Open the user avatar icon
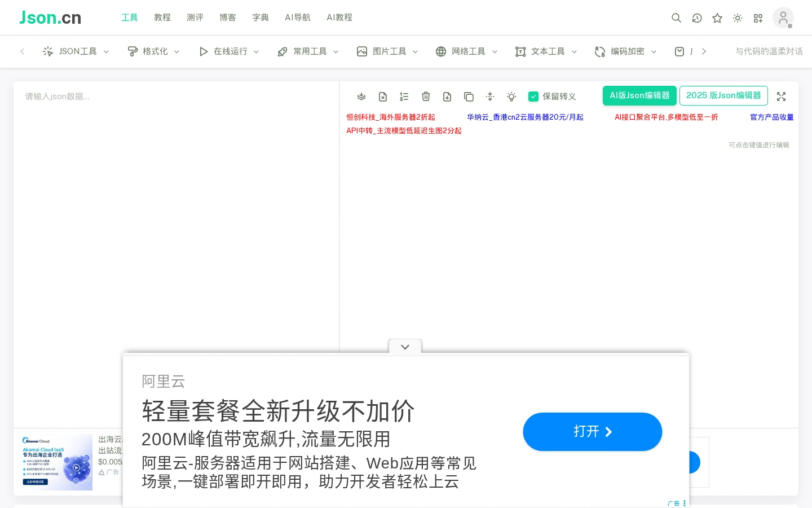This screenshot has height=508, width=812. [783, 18]
